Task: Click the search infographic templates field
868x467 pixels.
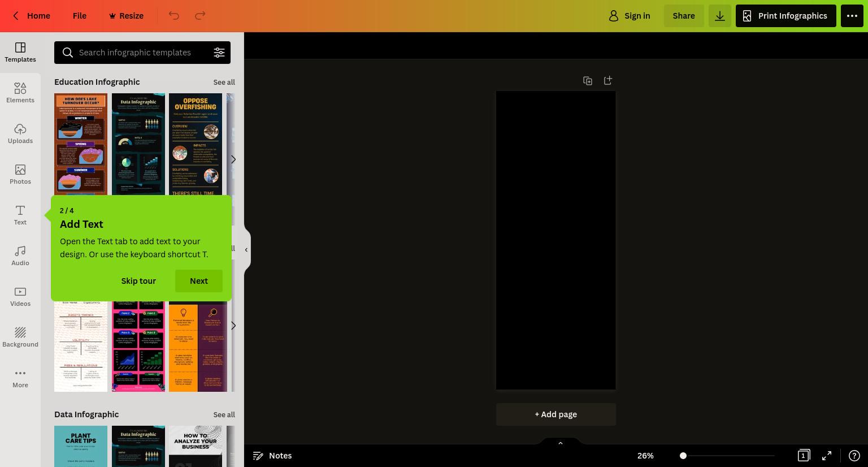Action: [x=142, y=53]
